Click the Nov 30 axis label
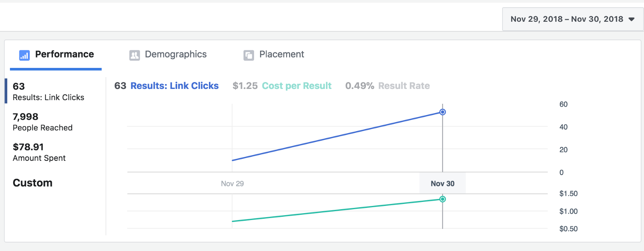Screen dimensions: 644x251 pyautogui.click(x=442, y=183)
